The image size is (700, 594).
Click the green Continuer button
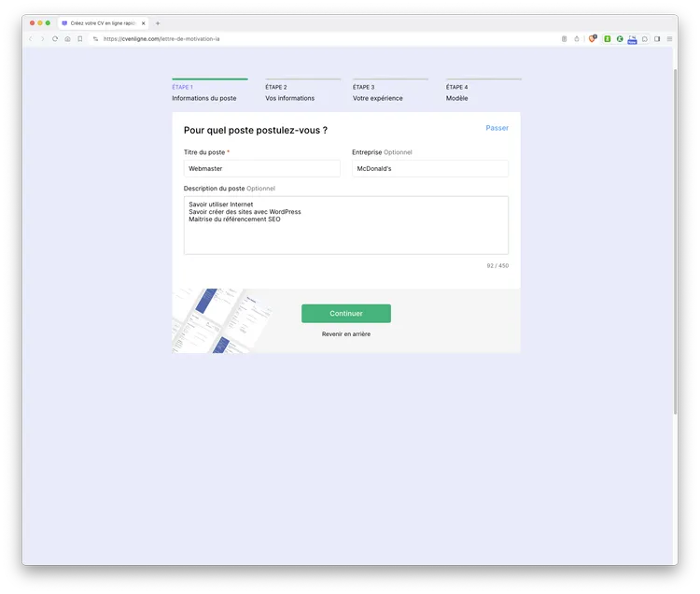pyautogui.click(x=346, y=314)
